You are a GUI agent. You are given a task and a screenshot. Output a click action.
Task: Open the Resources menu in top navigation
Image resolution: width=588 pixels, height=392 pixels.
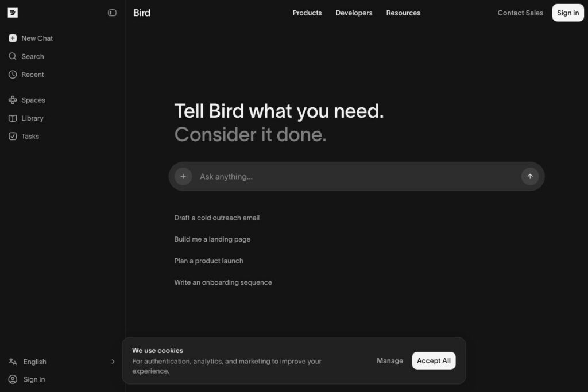tap(403, 13)
